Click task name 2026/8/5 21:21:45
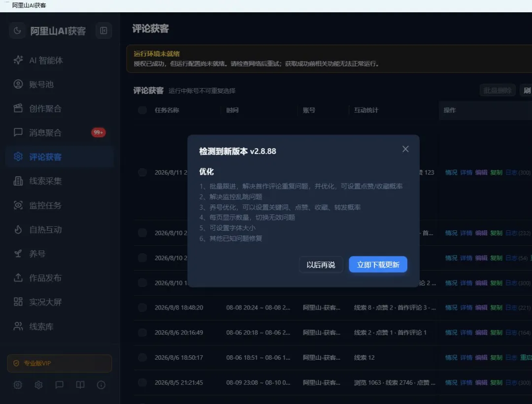Screen dimensions: 532x404 [x=179, y=383]
